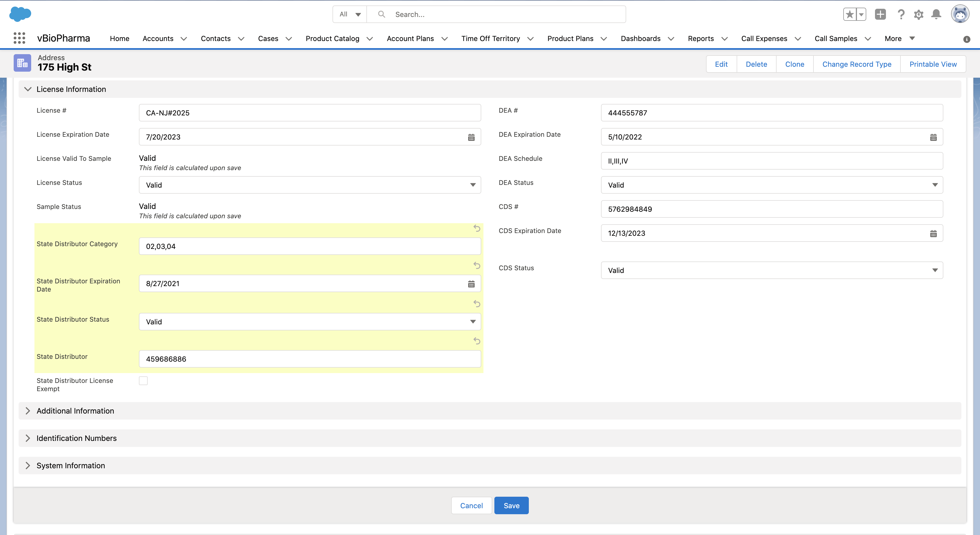This screenshot has width=980, height=535.
Task: Open the App Launcher grid icon
Action: 19,38
